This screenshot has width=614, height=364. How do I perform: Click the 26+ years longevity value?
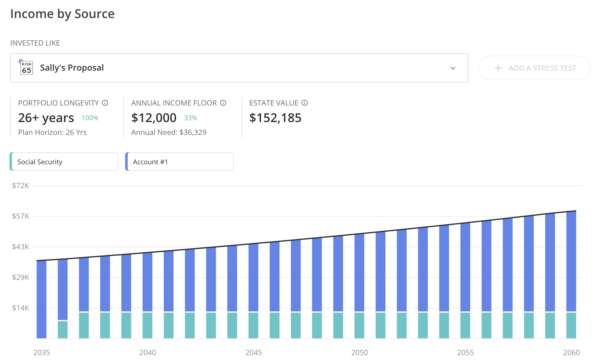click(46, 118)
